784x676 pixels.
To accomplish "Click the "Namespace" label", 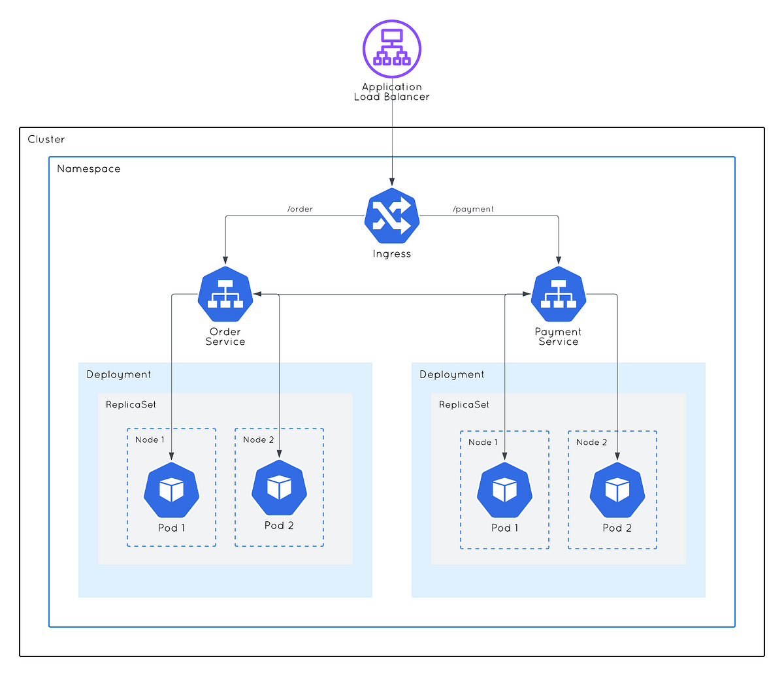I will coord(89,169).
